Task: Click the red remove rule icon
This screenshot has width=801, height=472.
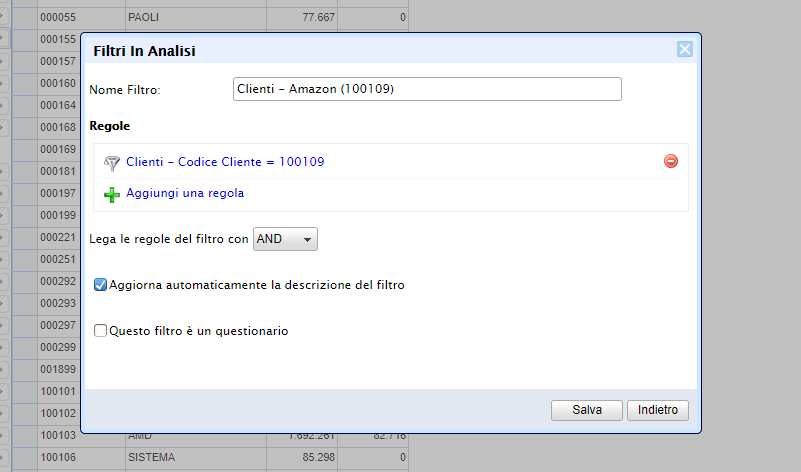Action: click(671, 161)
